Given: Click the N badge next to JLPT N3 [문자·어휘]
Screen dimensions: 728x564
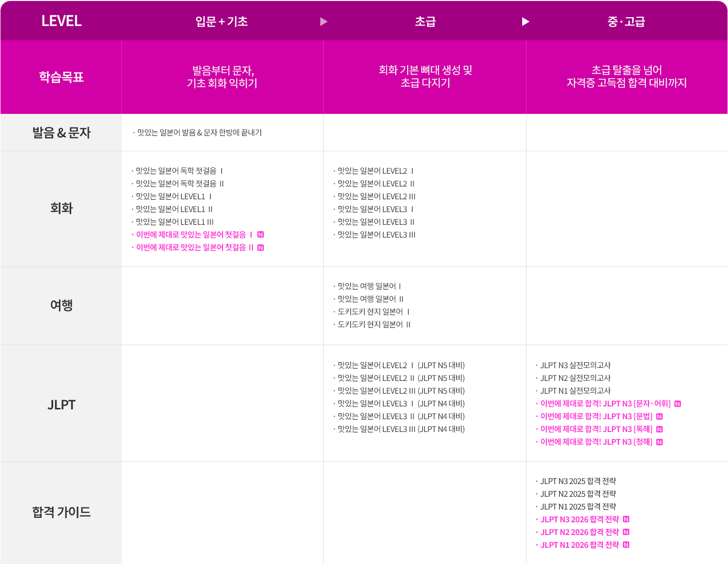Looking at the screenshot, I should tap(678, 403).
